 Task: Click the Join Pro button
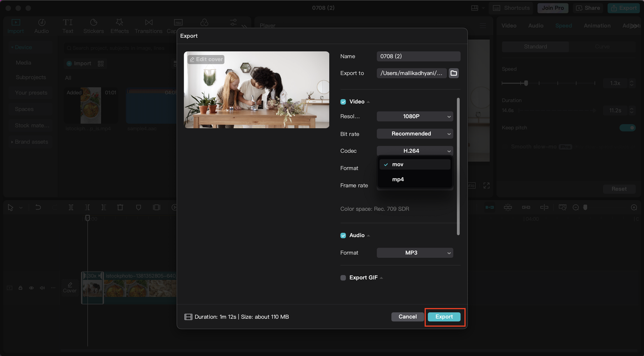tap(553, 8)
